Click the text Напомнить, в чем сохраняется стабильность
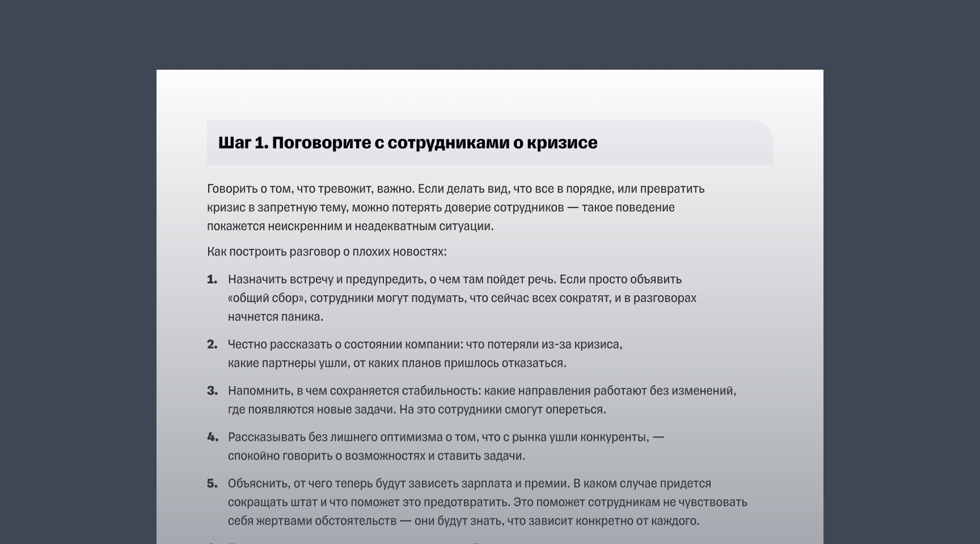Screen dimensions: 980x544 (x=352, y=390)
